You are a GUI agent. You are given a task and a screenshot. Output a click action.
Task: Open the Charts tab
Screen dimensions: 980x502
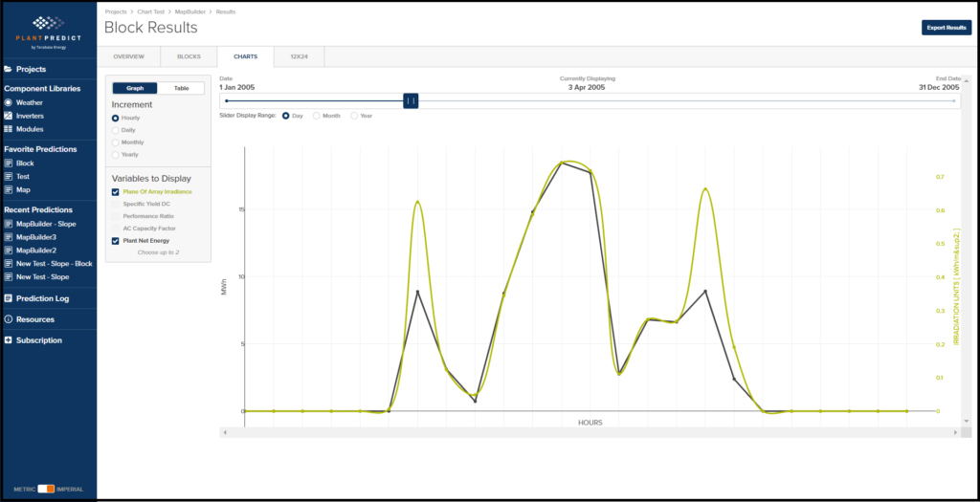click(x=246, y=56)
